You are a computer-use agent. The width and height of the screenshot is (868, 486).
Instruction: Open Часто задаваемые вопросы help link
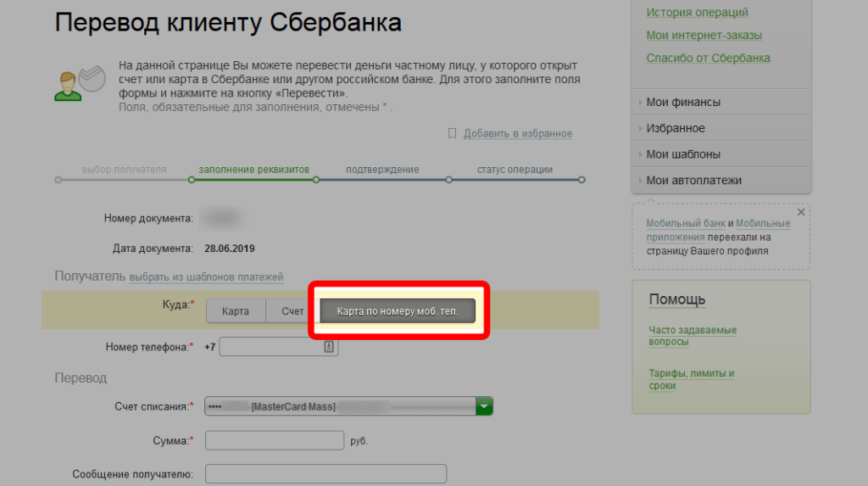pyautogui.click(x=693, y=336)
